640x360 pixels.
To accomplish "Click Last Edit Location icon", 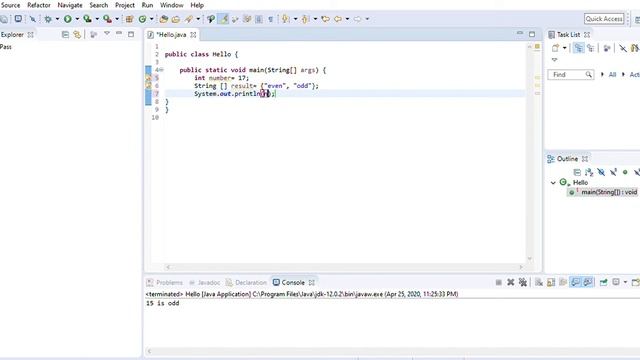I will coord(325,19).
